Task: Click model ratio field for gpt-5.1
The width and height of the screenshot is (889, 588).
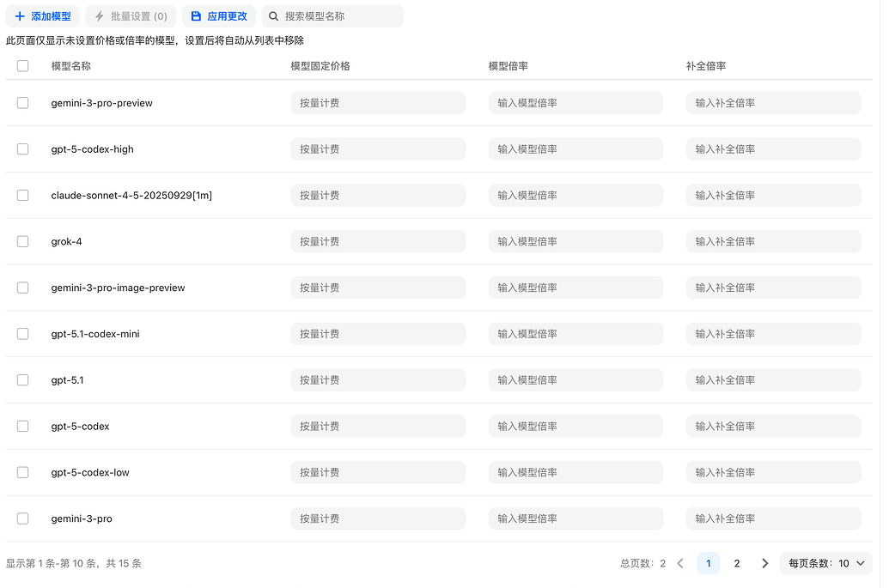Action: click(x=576, y=380)
